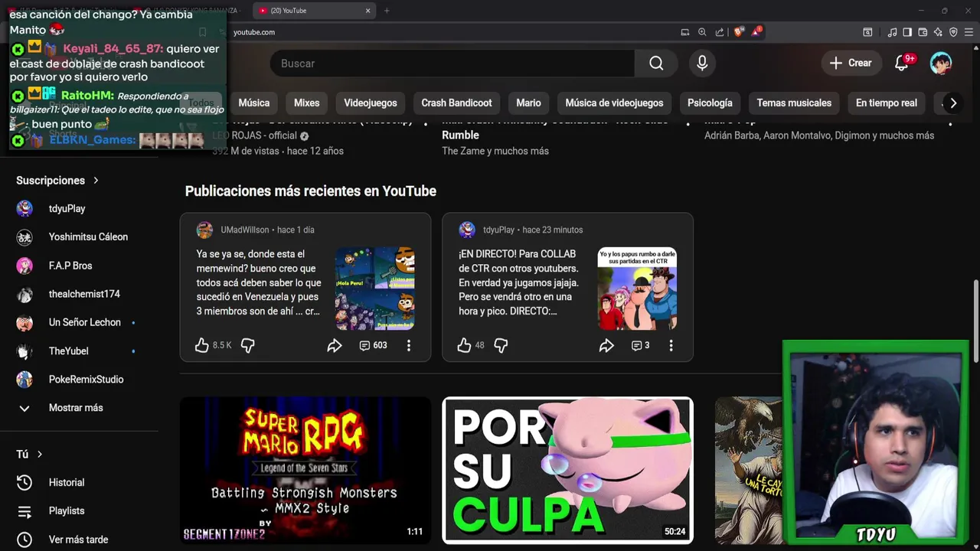Open the notifications bell
Image resolution: width=980 pixels, height=551 pixels.
pyautogui.click(x=902, y=63)
